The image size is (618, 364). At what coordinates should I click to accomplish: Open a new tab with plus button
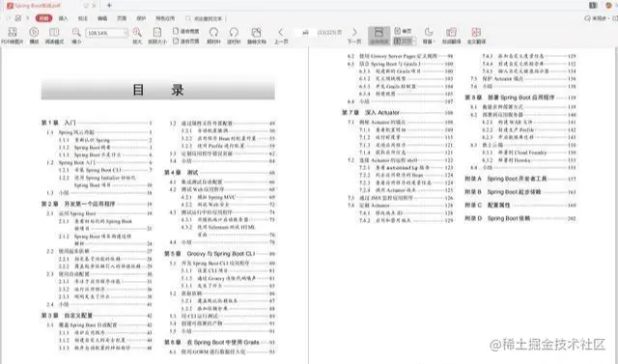pyautogui.click(x=109, y=6)
